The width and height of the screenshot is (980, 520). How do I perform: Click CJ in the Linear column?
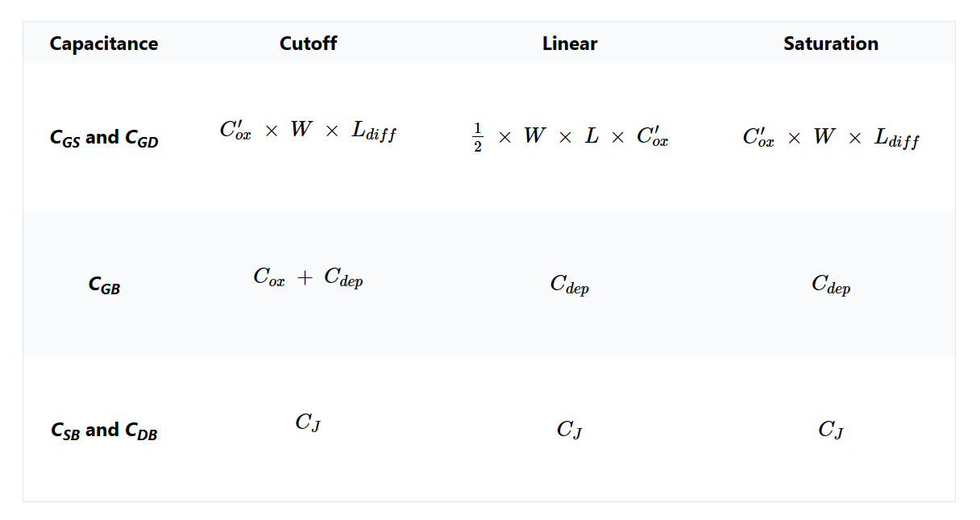tap(570, 431)
